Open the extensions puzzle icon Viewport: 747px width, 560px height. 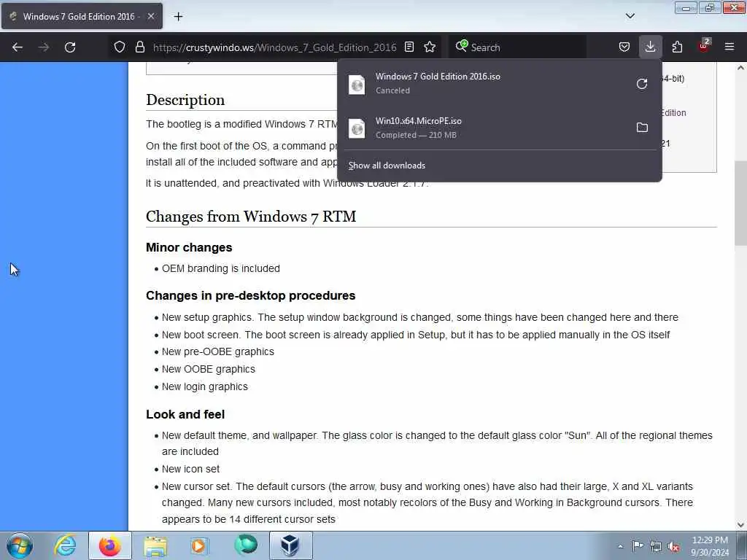coord(677,47)
